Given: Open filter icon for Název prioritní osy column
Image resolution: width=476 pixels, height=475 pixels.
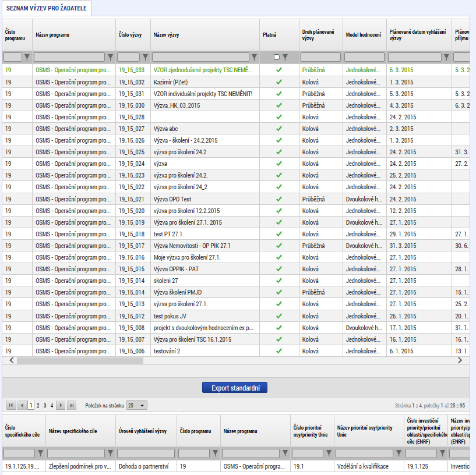Looking at the screenshot, I should point(399,453).
